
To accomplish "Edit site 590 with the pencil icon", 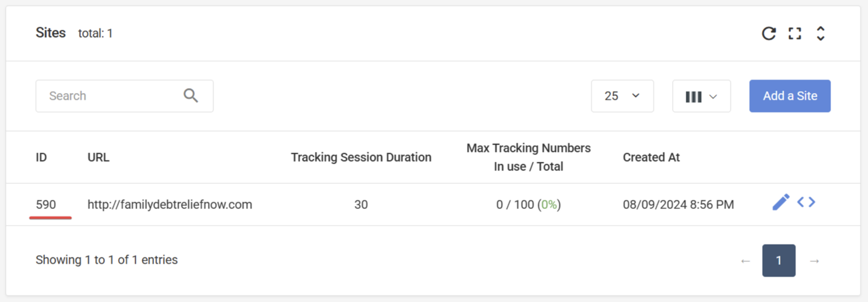I will pos(781,202).
